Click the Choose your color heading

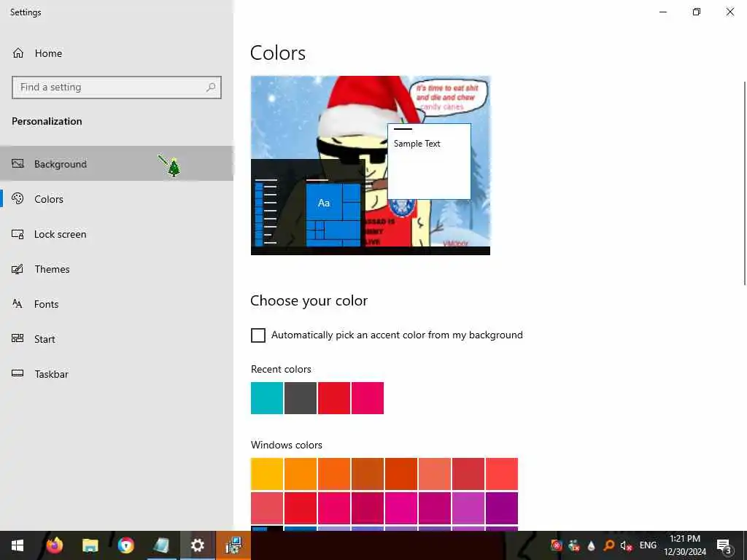pyautogui.click(x=309, y=301)
